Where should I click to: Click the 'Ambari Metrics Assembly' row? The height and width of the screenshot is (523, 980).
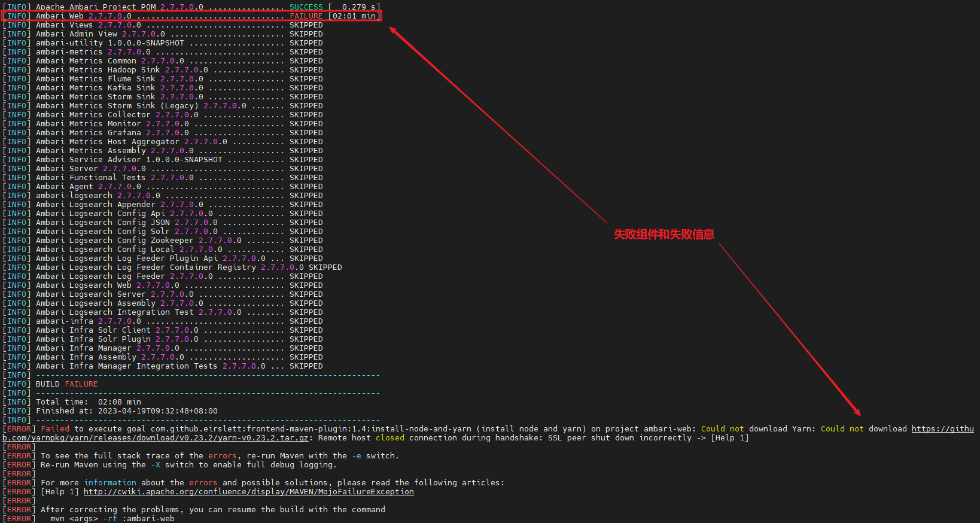pos(163,151)
